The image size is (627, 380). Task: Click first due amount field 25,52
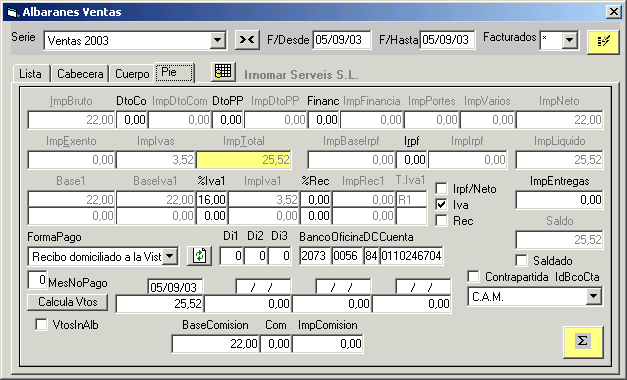click(x=160, y=304)
